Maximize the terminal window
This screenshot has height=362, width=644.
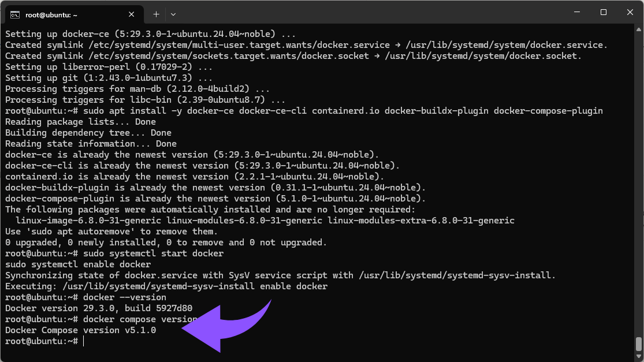click(602, 12)
